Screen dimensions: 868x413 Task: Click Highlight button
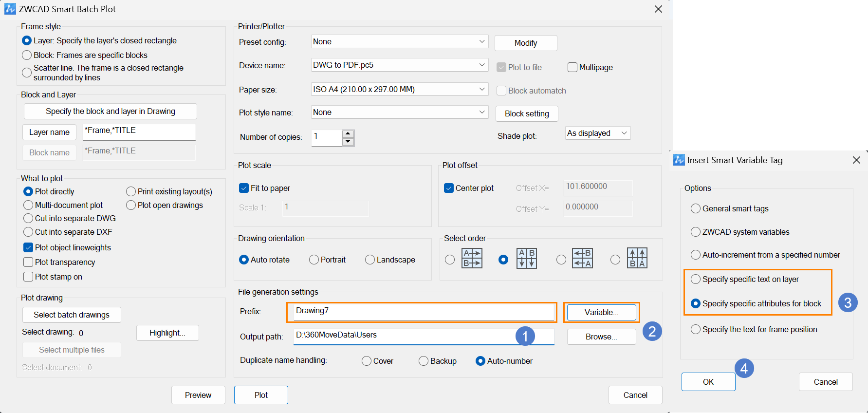click(167, 333)
